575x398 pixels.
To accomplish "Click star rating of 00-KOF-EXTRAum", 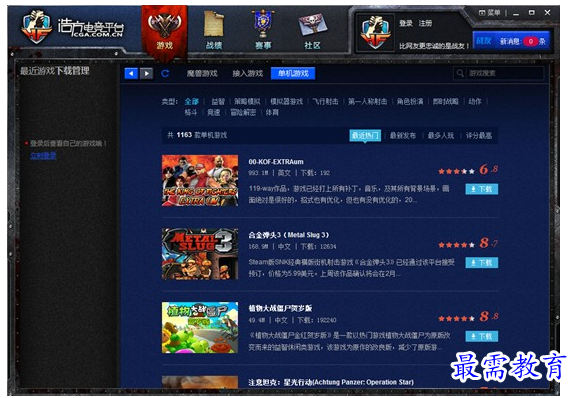I will click(457, 171).
